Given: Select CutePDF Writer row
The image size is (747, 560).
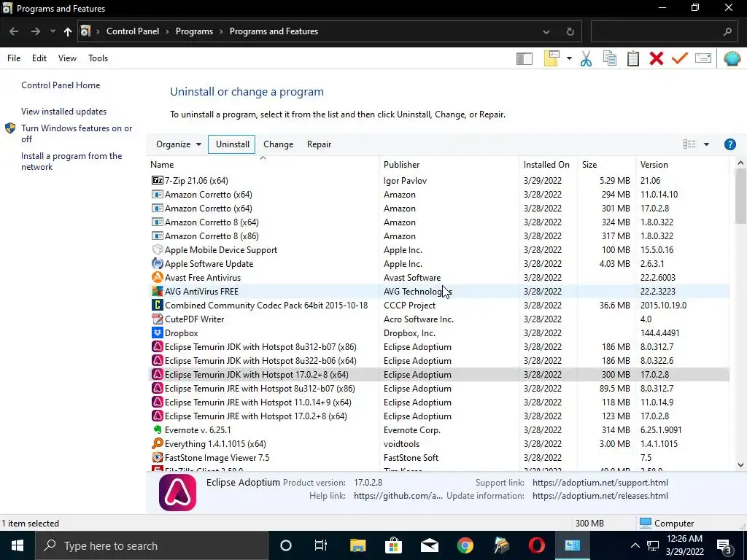Looking at the screenshot, I should 438,319.
